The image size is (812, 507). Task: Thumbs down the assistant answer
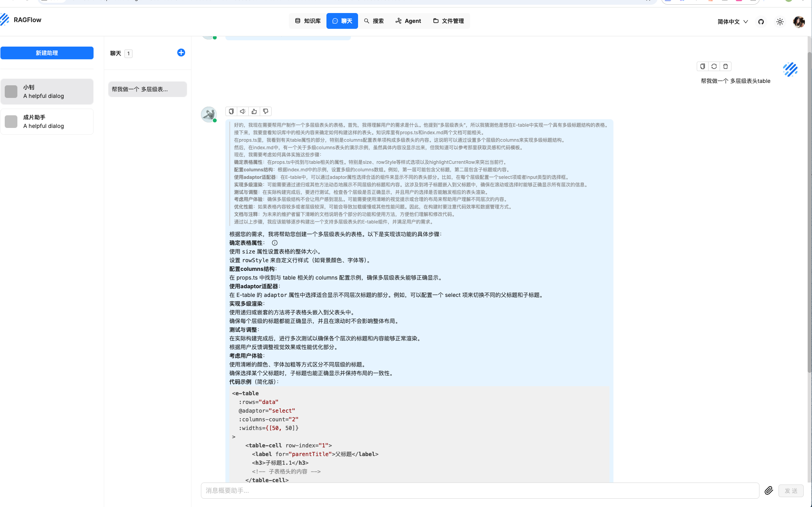pyautogui.click(x=266, y=111)
